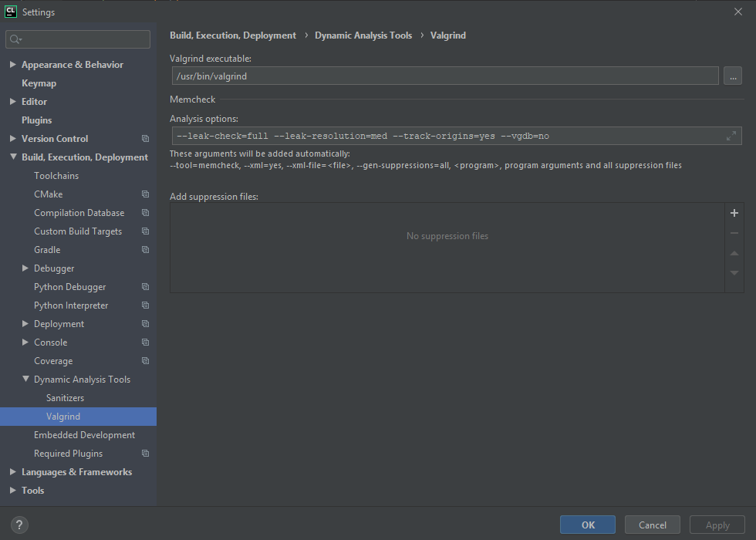
Task: Open the Compilation Database settings page
Action: pyautogui.click(x=79, y=213)
